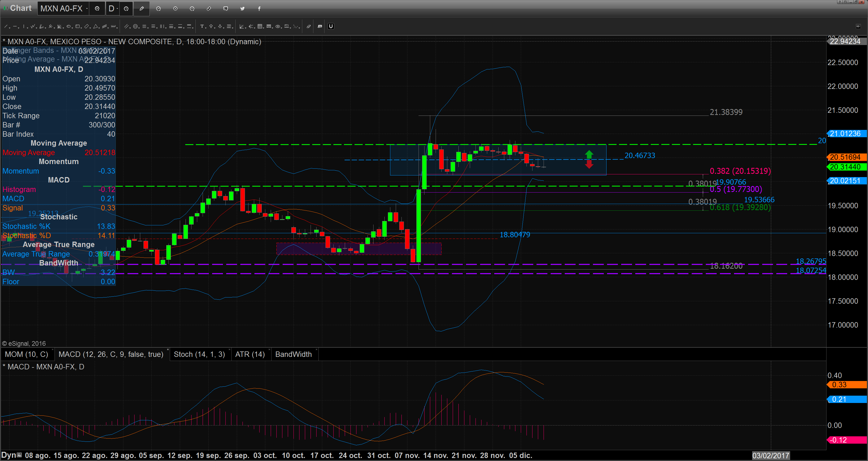Select the regression channel double-line tool
The image size is (868, 461).
point(126,26)
